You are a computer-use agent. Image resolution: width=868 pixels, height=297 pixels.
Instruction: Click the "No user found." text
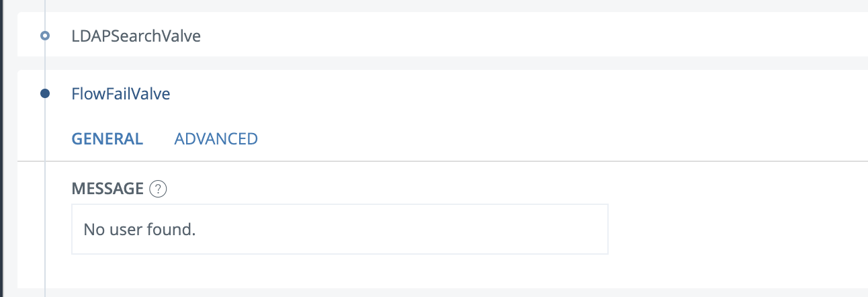click(139, 229)
